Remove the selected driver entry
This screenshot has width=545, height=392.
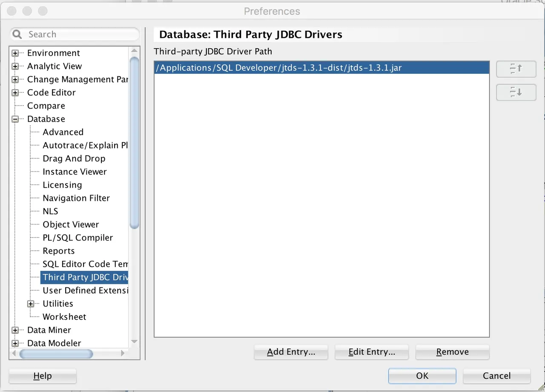coord(452,352)
